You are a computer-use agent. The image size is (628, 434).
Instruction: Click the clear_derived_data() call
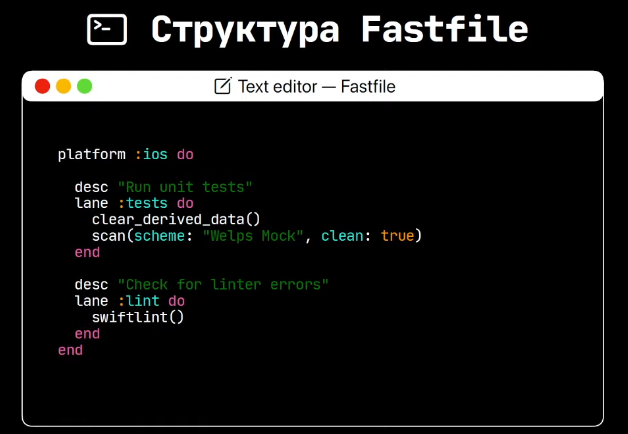(x=176, y=220)
